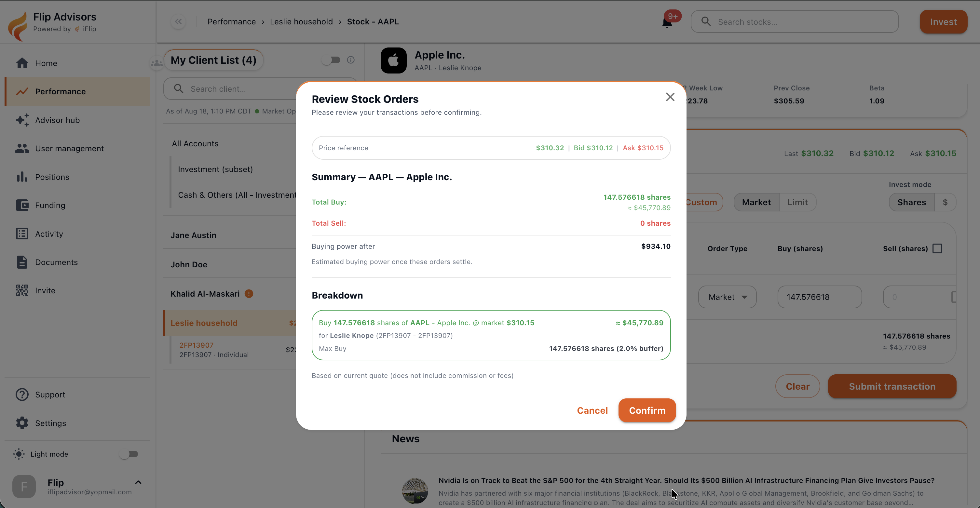This screenshot has width=980, height=508.
Task: Select Limit order mode segment
Action: (797, 202)
